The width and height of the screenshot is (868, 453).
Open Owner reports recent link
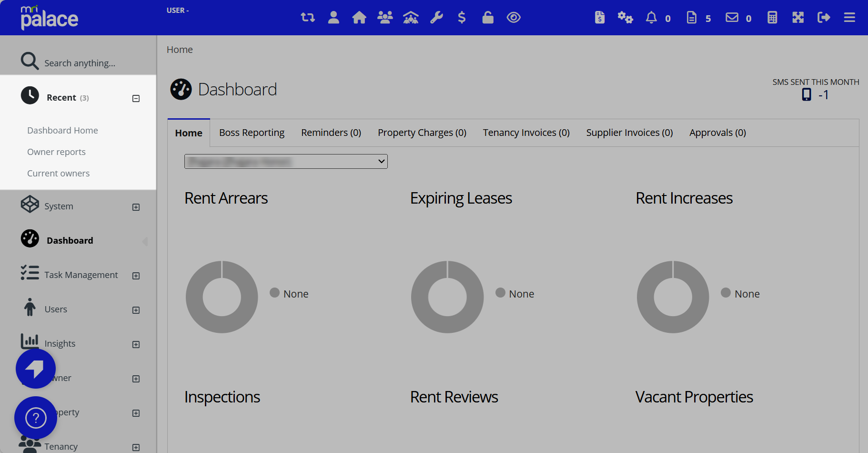click(56, 152)
